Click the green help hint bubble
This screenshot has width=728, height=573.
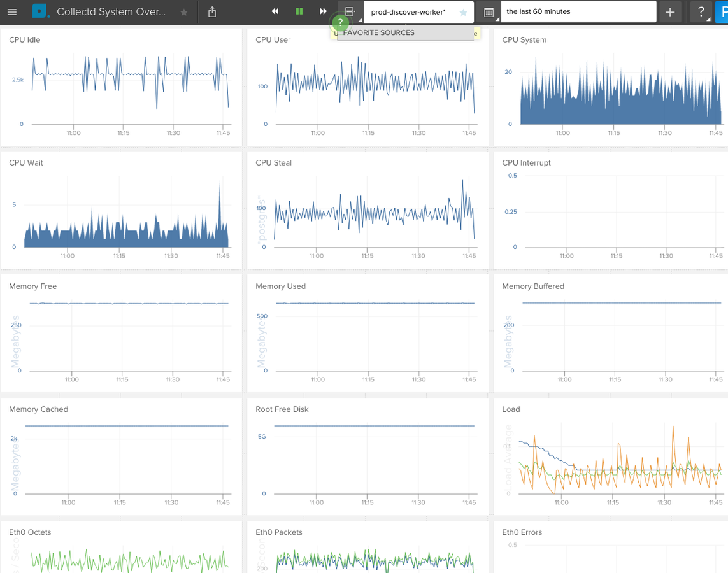pyautogui.click(x=340, y=22)
